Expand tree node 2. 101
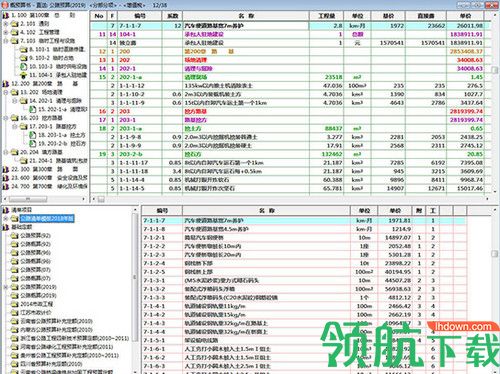This screenshot has width=500, height=374. click(6, 24)
